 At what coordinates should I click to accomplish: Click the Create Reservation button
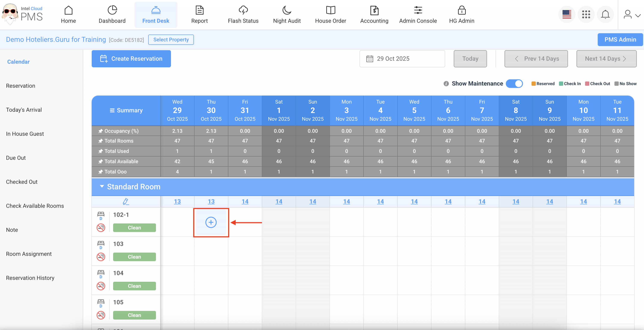click(131, 59)
